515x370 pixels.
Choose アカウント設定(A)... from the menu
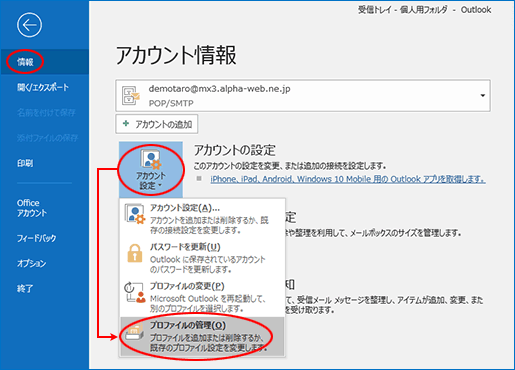[202, 218]
